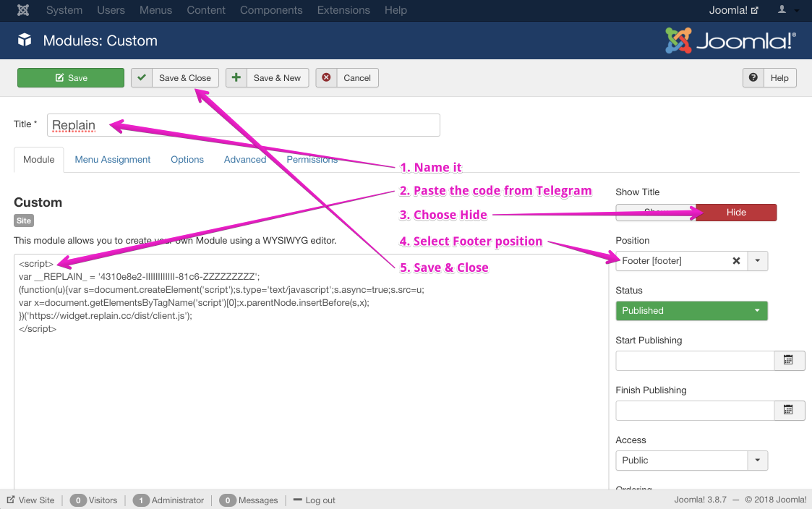Click the green Save button
The image size is (812, 509).
pyautogui.click(x=71, y=77)
